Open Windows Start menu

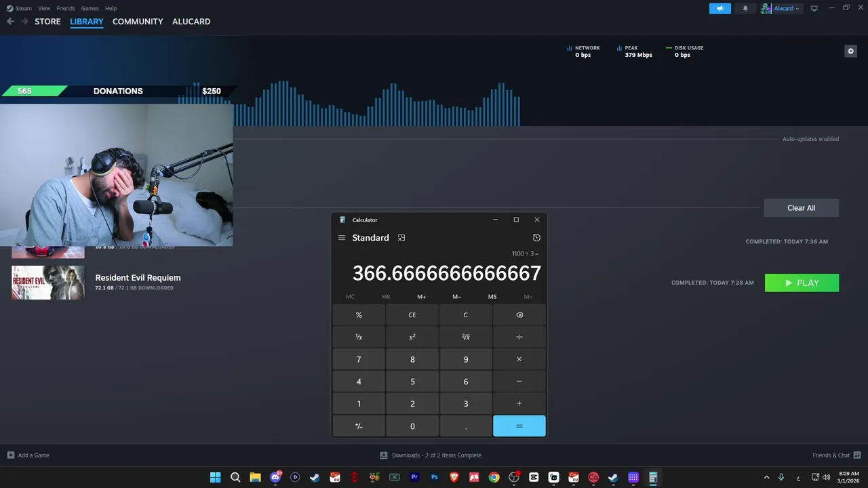pyautogui.click(x=215, y=477)
